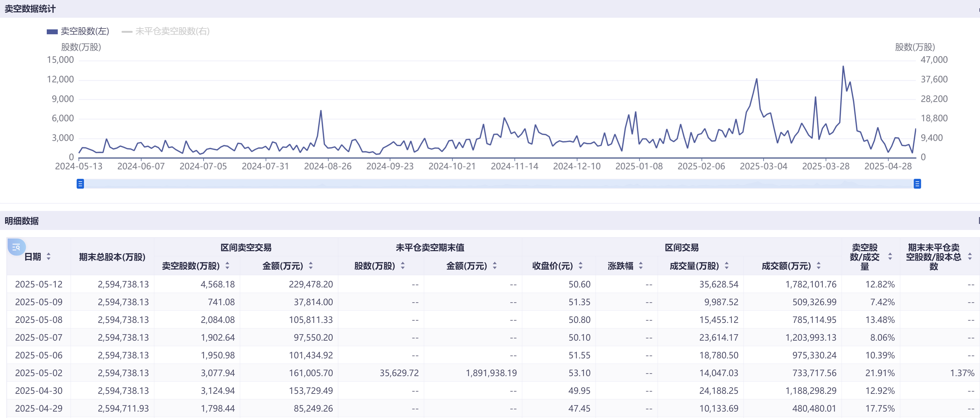Sort by 收盘价(元) column
Screen dimensions: 980x418
[580, 266]
